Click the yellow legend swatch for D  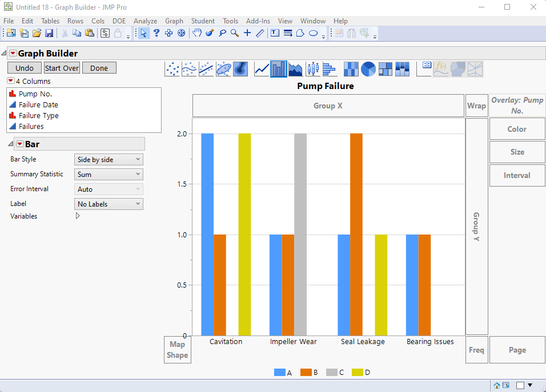(358, 373)
